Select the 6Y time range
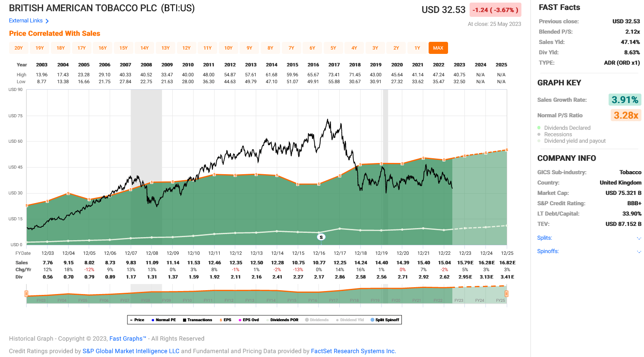This screenshot has width=644, height=357. [x=312, y=48]
